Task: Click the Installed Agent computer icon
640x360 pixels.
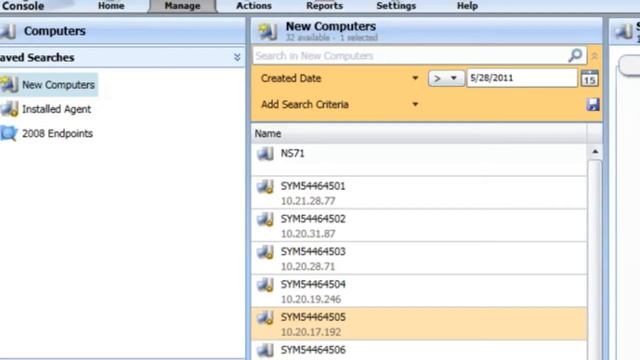Action: [x=9, y=109]
